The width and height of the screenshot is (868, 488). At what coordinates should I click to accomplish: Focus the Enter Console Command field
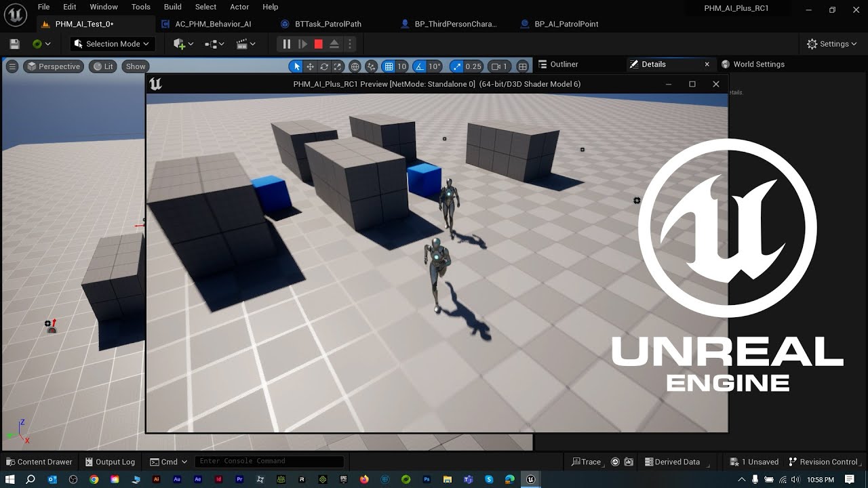pyautogui.click(x=269, y=462)
